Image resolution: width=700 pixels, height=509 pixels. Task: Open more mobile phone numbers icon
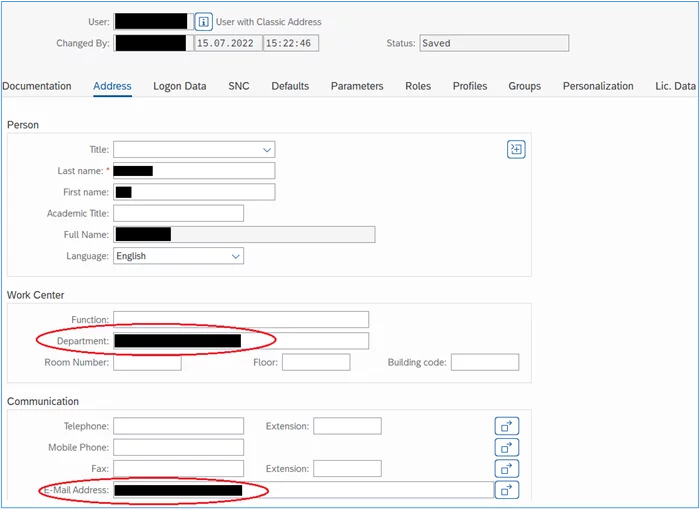[x=507, y=447]
